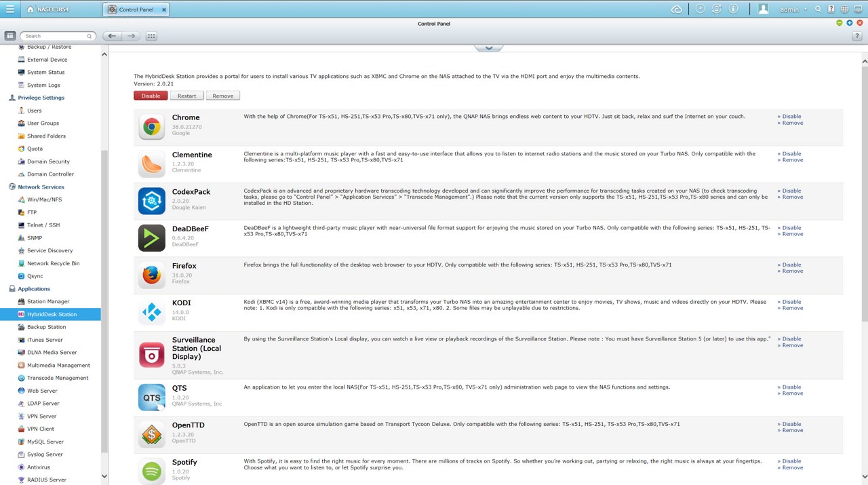Click the Disable link for CodexPack
The height and width of the screenshot is (485, 868).
[x=791, y=191]
